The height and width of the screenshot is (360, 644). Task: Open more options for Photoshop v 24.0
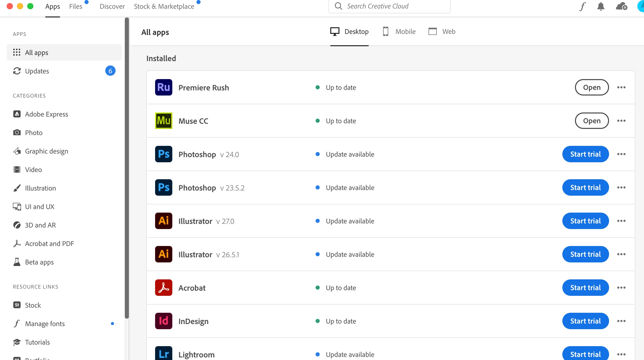click(621, 154)
